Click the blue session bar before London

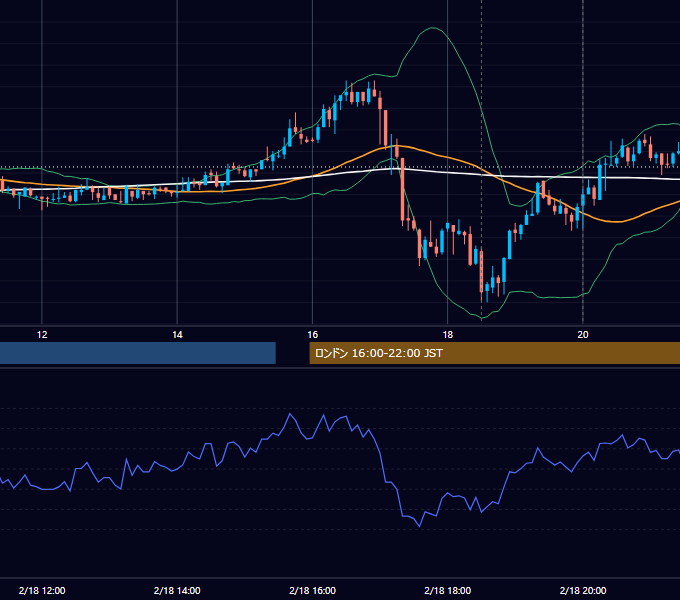(138, 353)
